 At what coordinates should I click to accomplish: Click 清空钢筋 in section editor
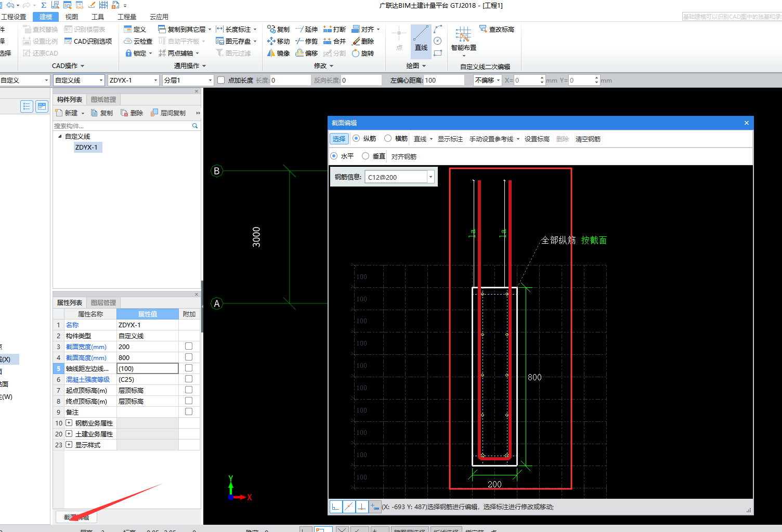[x=588, y=139]
